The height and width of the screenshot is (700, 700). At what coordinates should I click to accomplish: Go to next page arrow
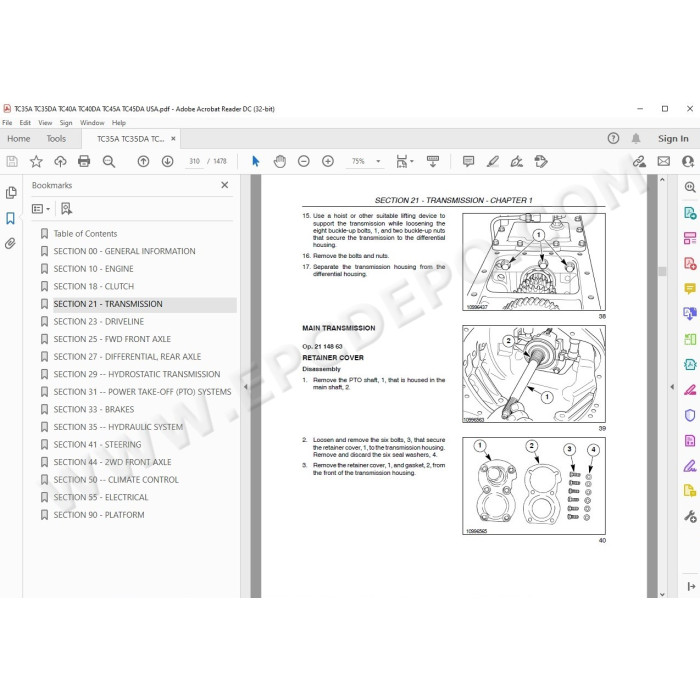(x=167, y=161)
